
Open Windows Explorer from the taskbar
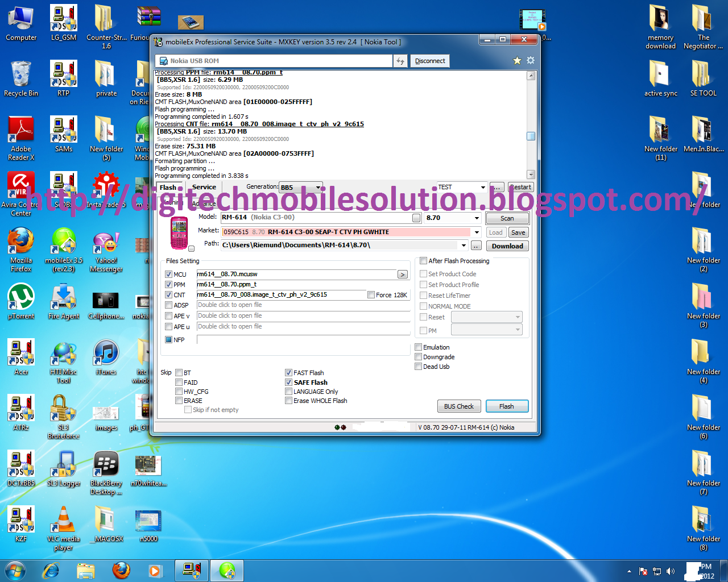(86, 570)
